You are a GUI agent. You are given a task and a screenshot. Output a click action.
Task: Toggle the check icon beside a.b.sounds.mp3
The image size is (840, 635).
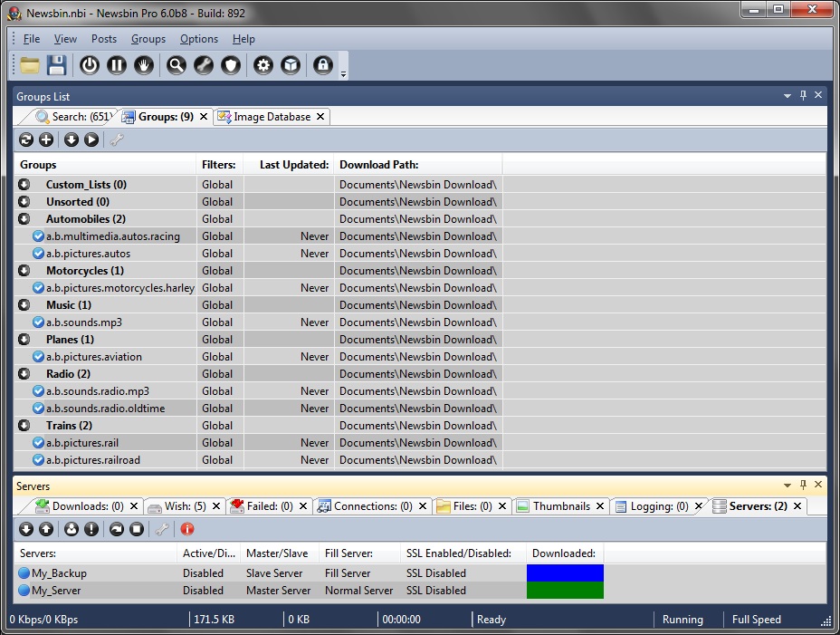point(38,322)
